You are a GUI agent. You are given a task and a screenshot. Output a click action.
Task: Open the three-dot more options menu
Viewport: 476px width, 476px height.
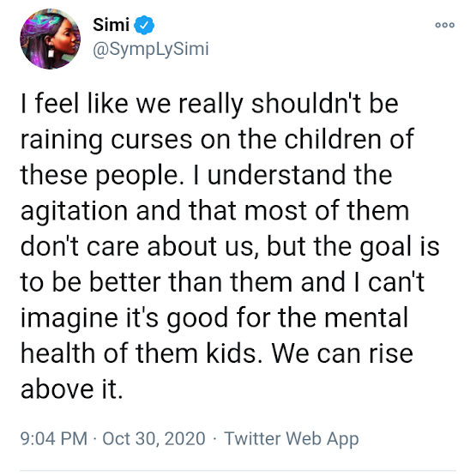pyautogui.click(x=445, y=25)
